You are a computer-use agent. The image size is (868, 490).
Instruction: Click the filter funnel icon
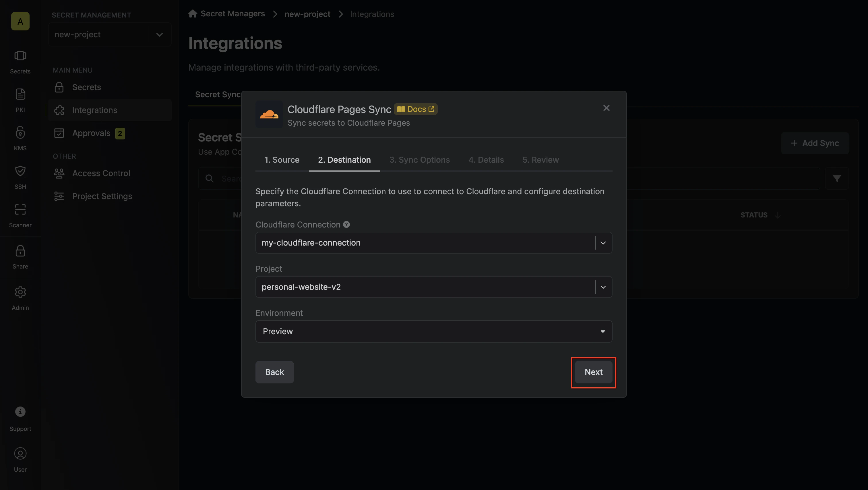click(x=837, y=178)
